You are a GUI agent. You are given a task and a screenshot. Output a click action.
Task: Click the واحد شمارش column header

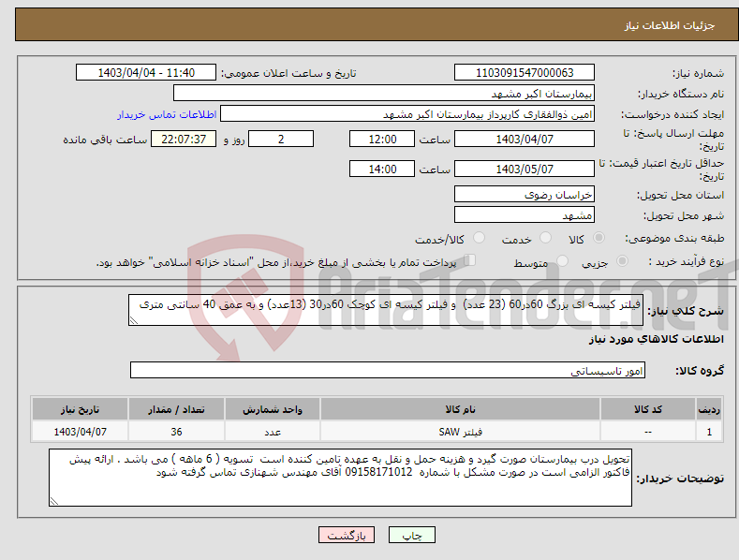(x=273, y=409)
